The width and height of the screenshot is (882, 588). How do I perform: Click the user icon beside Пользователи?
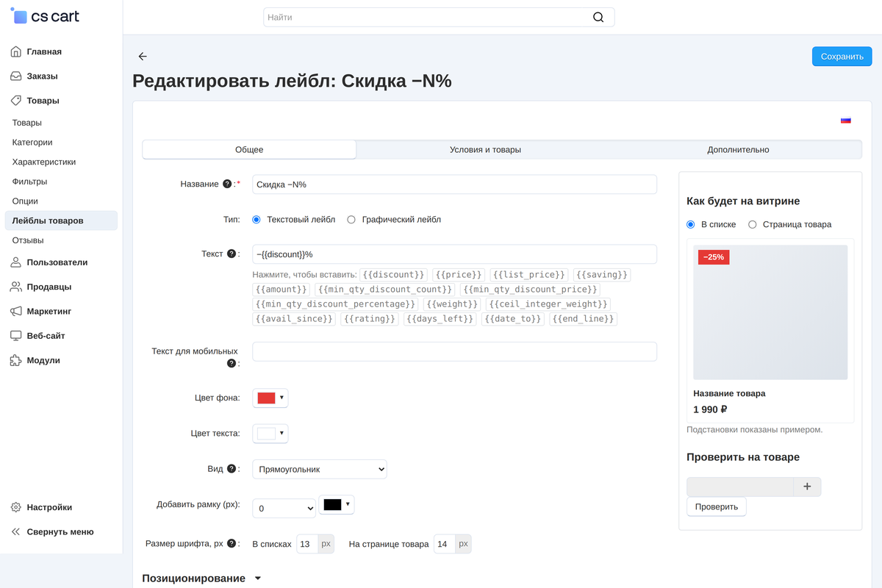[16, 262]
